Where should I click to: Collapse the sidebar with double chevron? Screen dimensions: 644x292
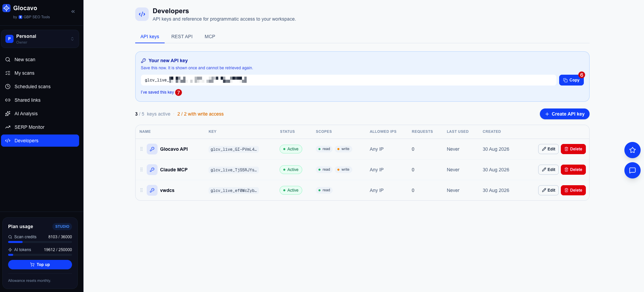[x=73, y=11]
